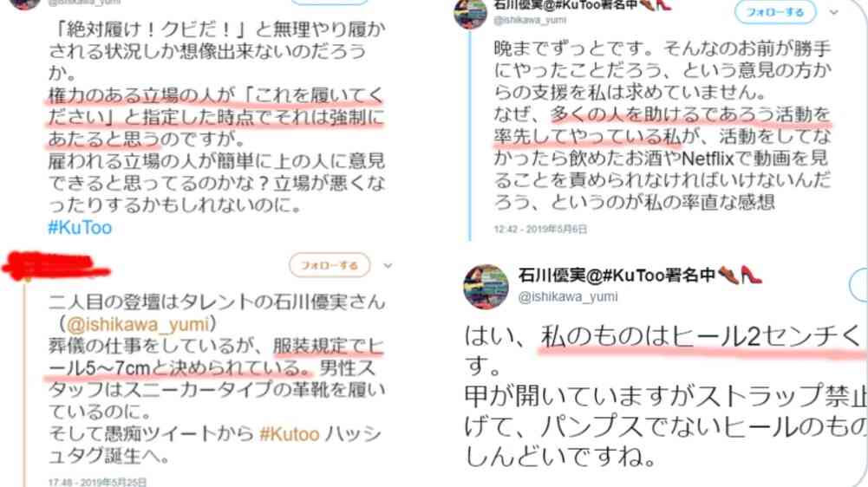Viewport: 868px width, 487px height.
Task: Click the red high heel emoji in the bottom-right name
Action: tap(752, 275)
